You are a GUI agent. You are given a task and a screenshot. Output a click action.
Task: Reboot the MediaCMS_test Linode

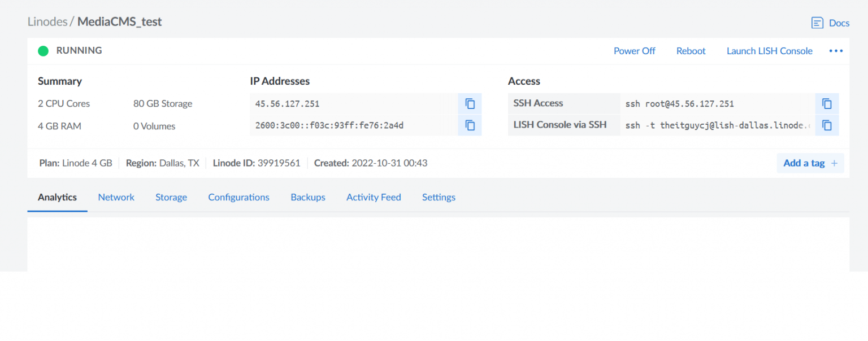(x=691, y=51)
